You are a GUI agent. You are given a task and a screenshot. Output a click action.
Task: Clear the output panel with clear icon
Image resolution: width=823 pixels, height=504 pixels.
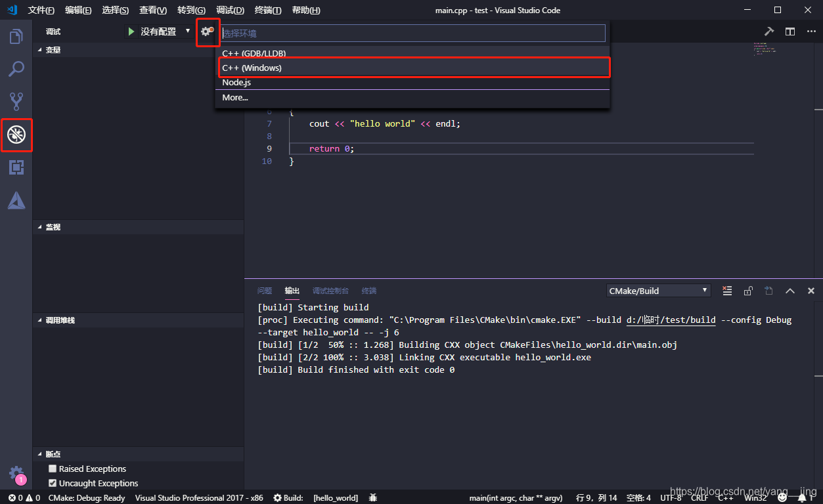[x=727, y=291]
